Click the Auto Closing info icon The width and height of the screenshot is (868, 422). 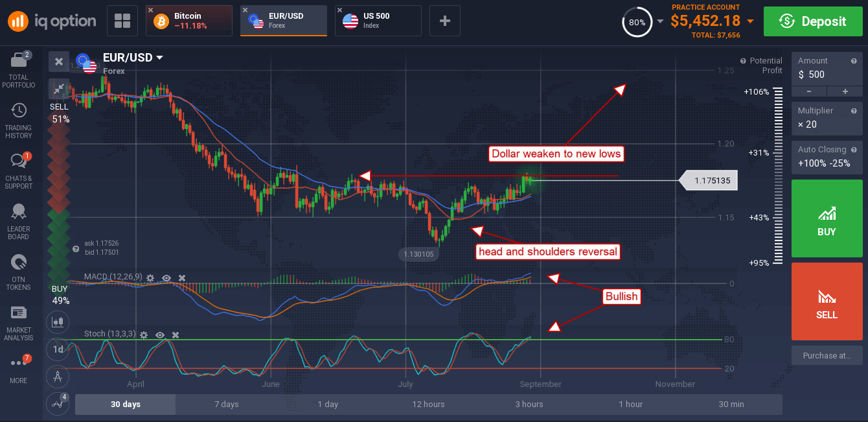(x=854, y=150)
